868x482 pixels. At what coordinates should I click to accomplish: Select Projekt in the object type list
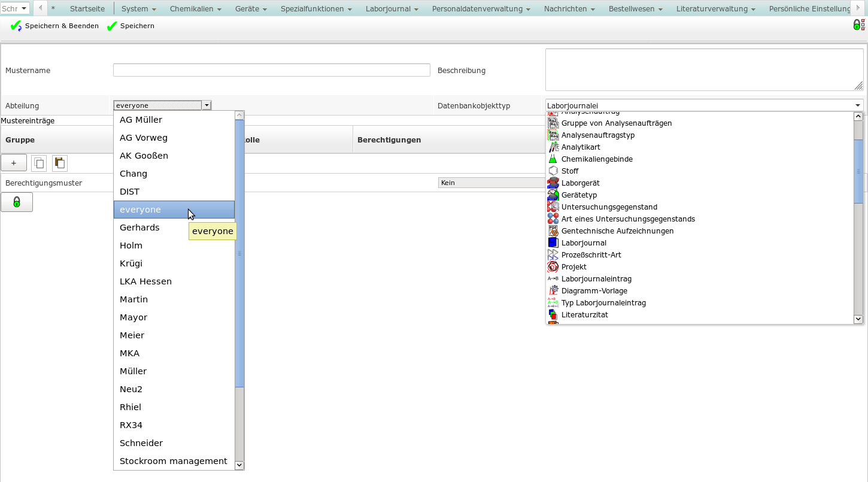(573, 267)
